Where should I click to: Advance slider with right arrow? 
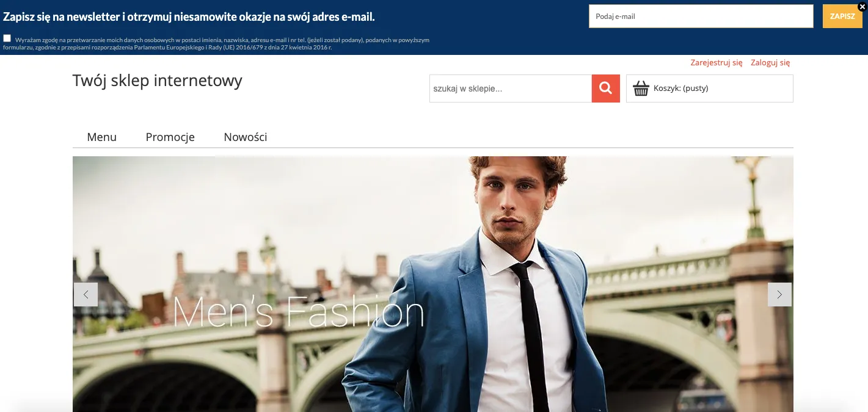pos(779,294)
